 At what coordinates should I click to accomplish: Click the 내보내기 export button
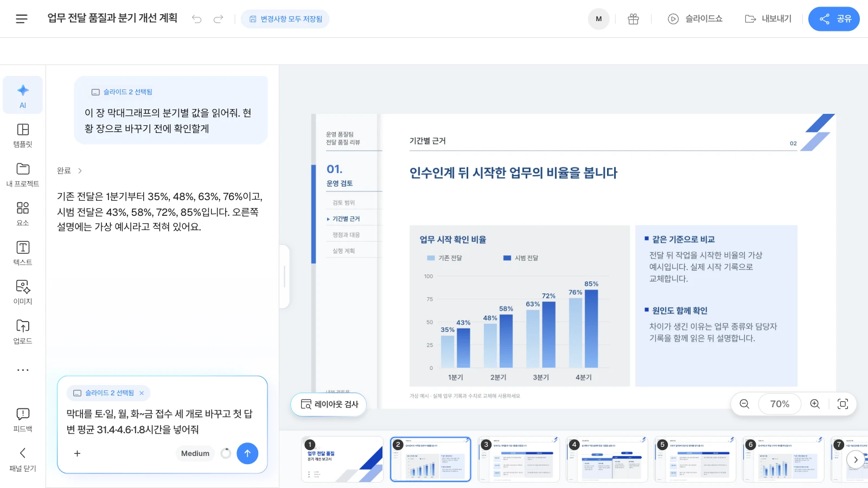768,19
